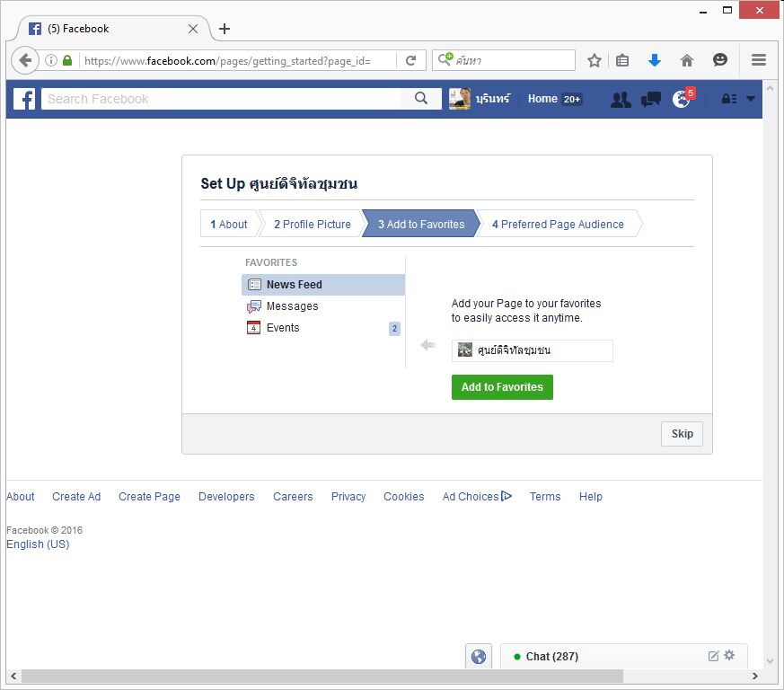Image resolution: width=784 pixels, height=690 pixels.
Task: Click the Privacy Shortcuts lock icon
Action: pyautogui.click(x=729, y=100)
